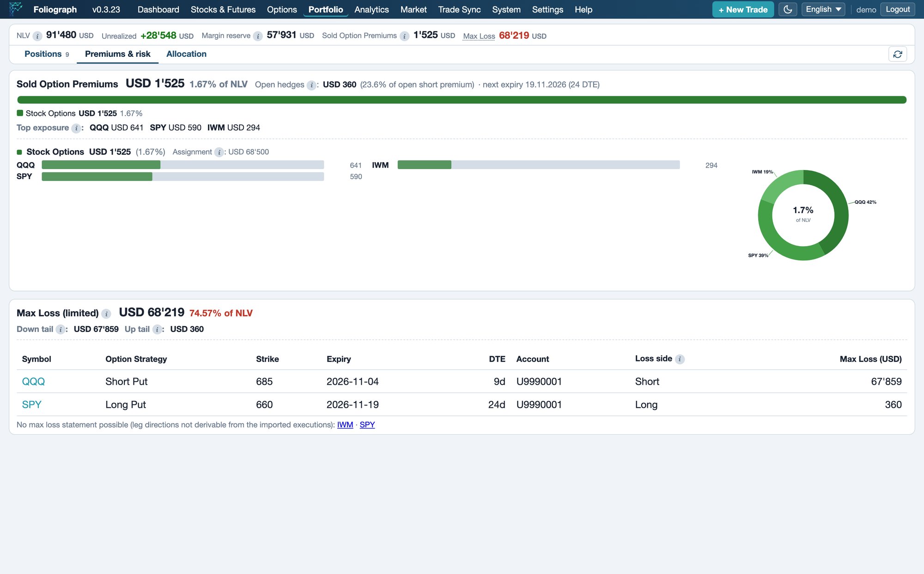Click the Max Loss (USD) column header
The width and height of the screenshot is (924, 574).
tap(870, 359)
